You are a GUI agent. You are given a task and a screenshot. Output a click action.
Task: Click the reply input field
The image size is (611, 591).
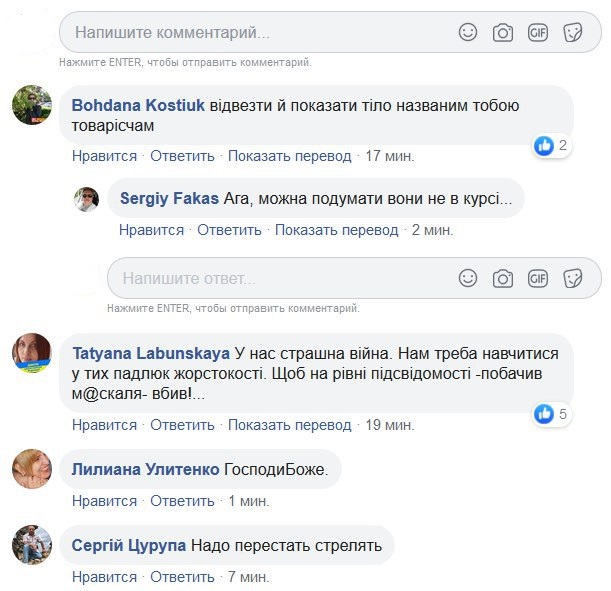click(270, 277)
